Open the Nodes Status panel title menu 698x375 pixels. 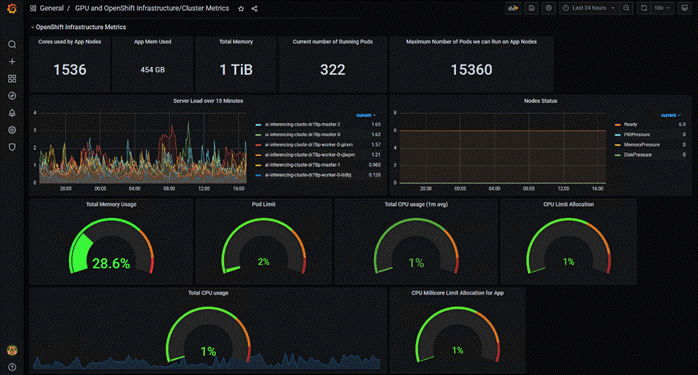(x=540, y=101)
